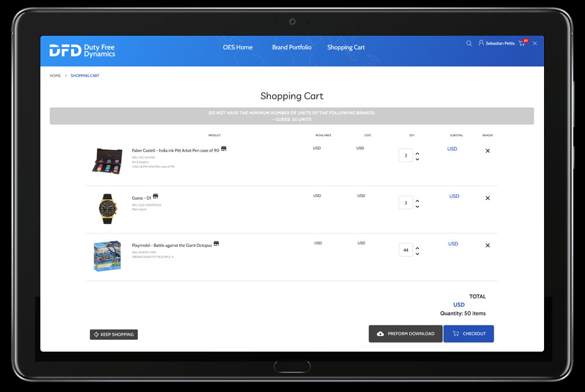Click the PREFORM DOWNLOAD button
The image size is (585, 392).
click(x=405, y=334)
